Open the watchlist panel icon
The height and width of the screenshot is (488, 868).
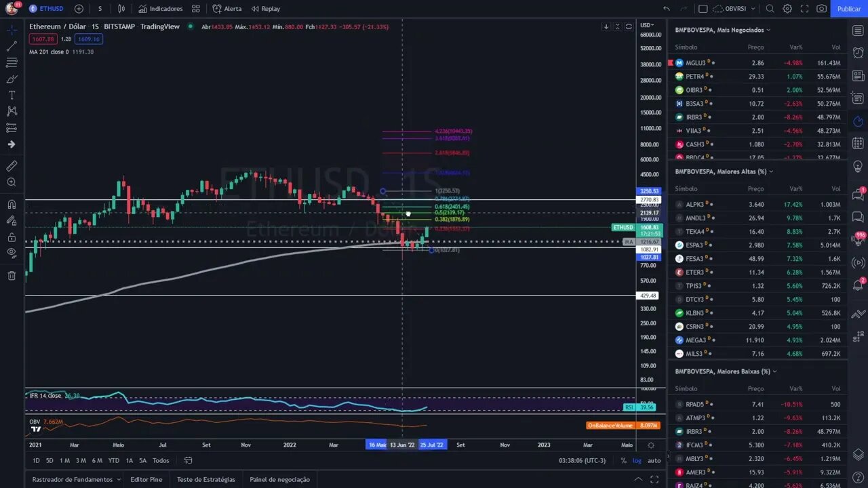pos(858,31)
